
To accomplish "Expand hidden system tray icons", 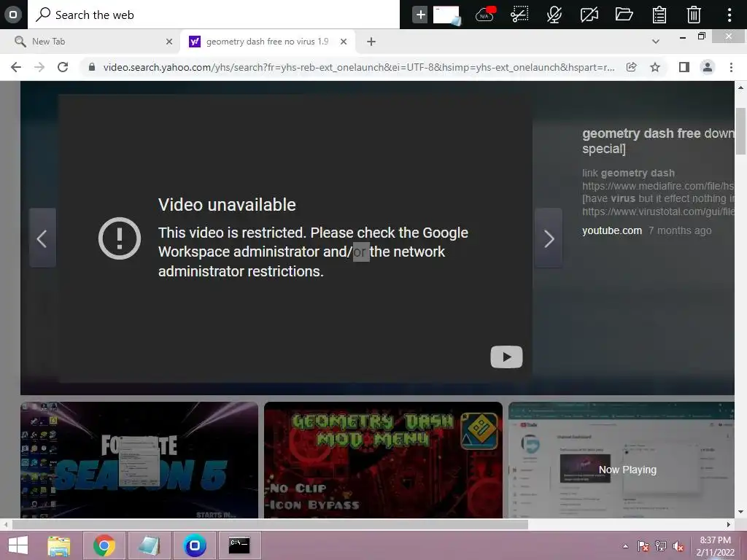I will tap(625, 547).
